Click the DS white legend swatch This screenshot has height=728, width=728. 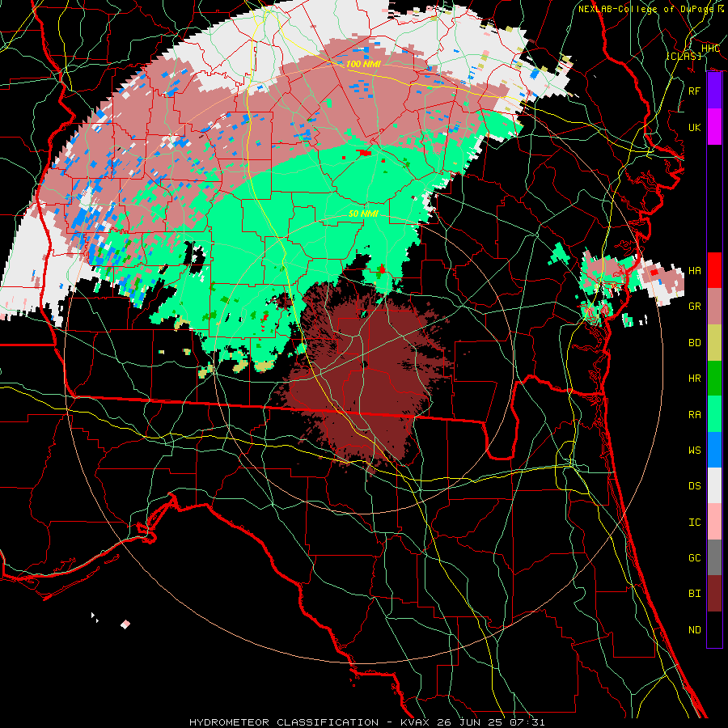(x=714, y=485)
